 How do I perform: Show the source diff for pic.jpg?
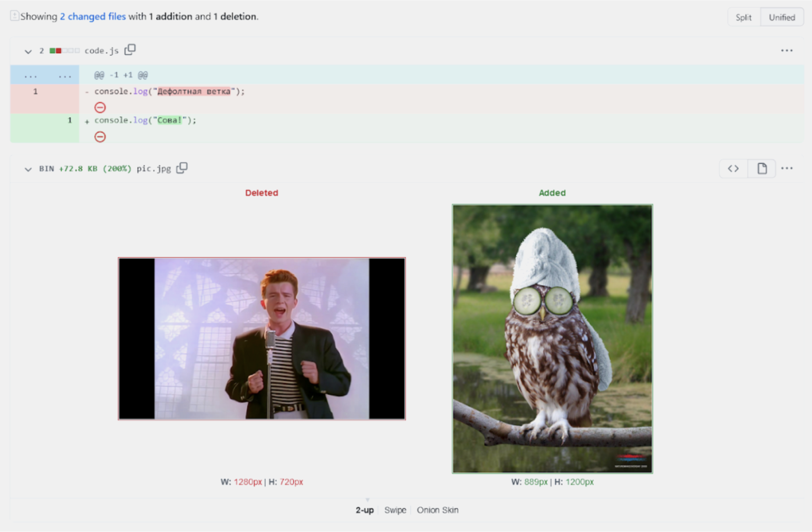733,169
